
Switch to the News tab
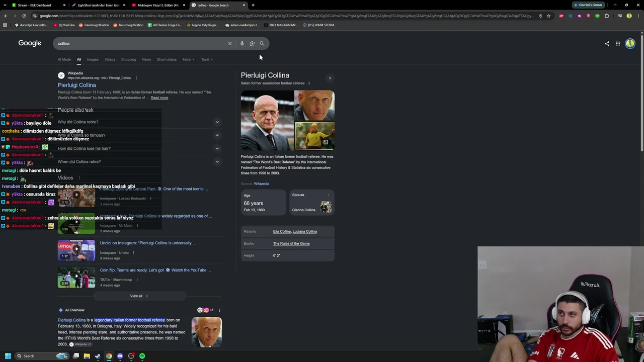146,59
